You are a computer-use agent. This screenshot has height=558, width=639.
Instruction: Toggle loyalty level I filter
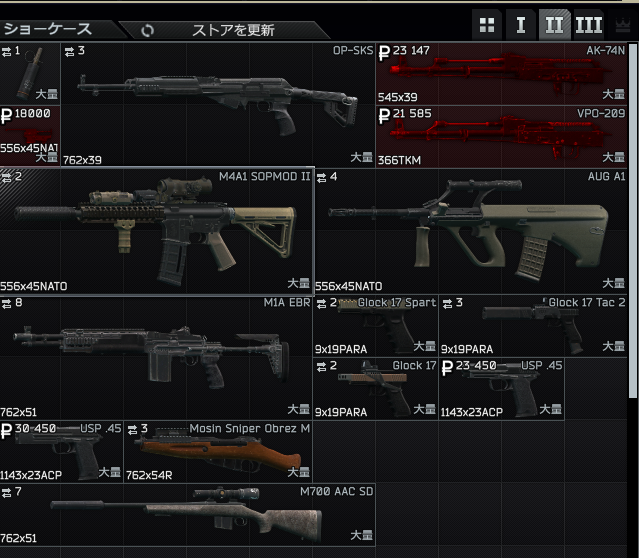pyautogui.click(x=520, y=25)
